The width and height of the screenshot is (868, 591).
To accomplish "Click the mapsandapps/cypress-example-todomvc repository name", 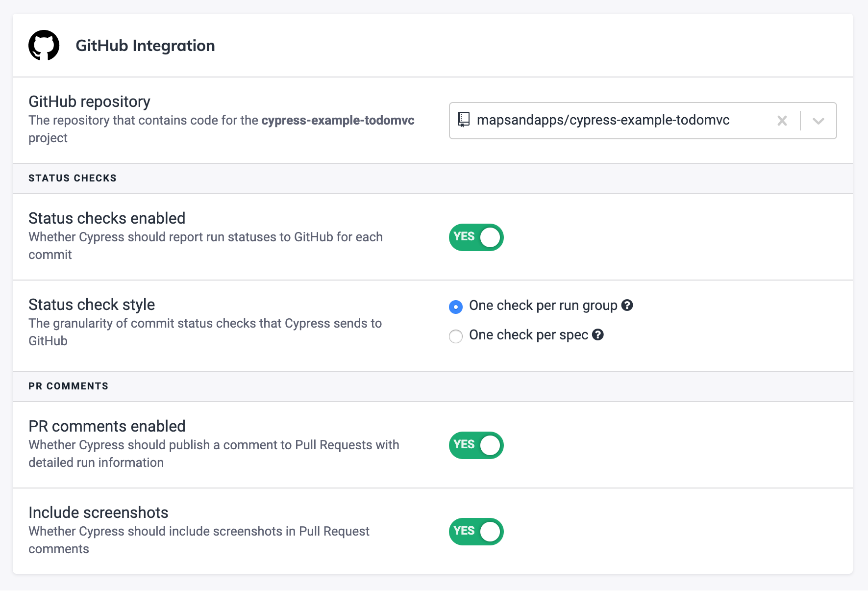I will click(604, 120).
